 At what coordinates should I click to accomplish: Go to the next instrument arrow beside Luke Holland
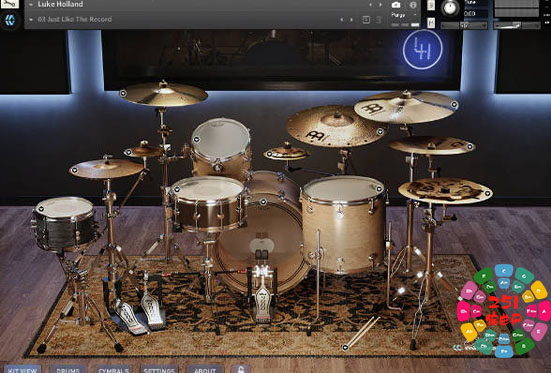pos(380,5)
